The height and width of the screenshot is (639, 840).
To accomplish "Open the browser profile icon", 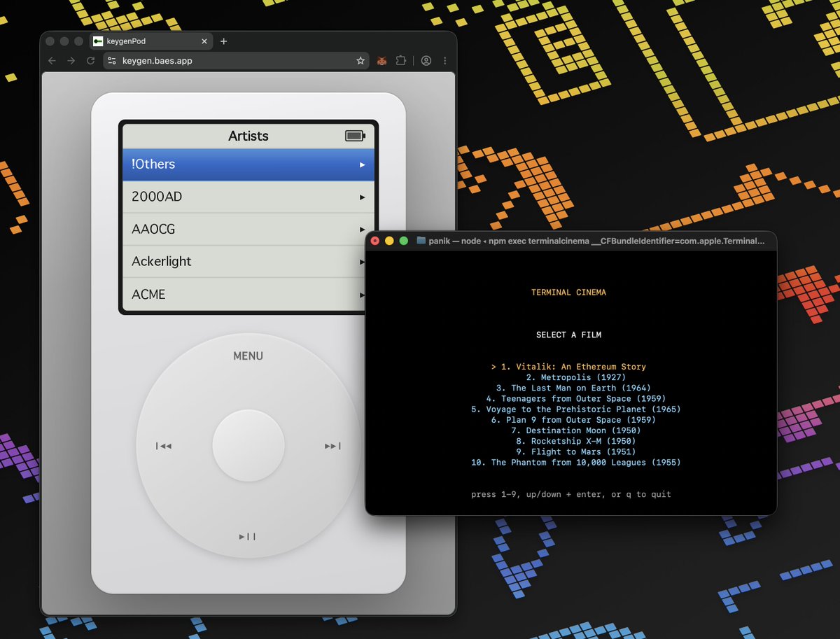I will pos(426,61).
